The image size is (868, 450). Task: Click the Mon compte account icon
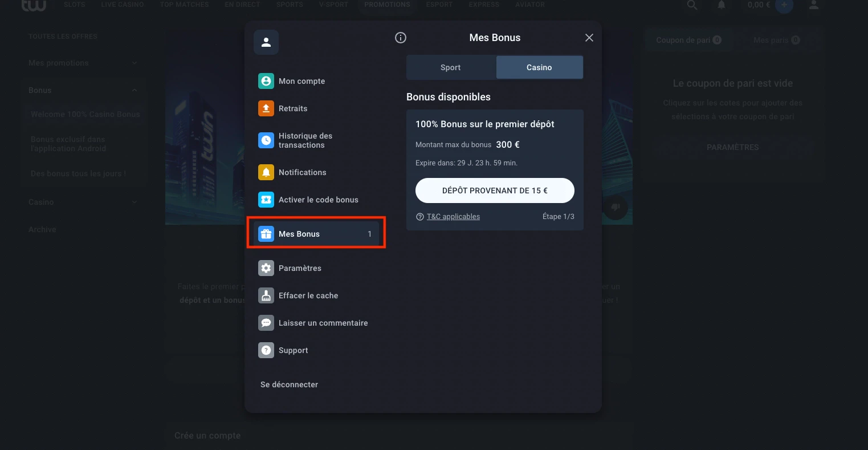(x=266, y=81)
